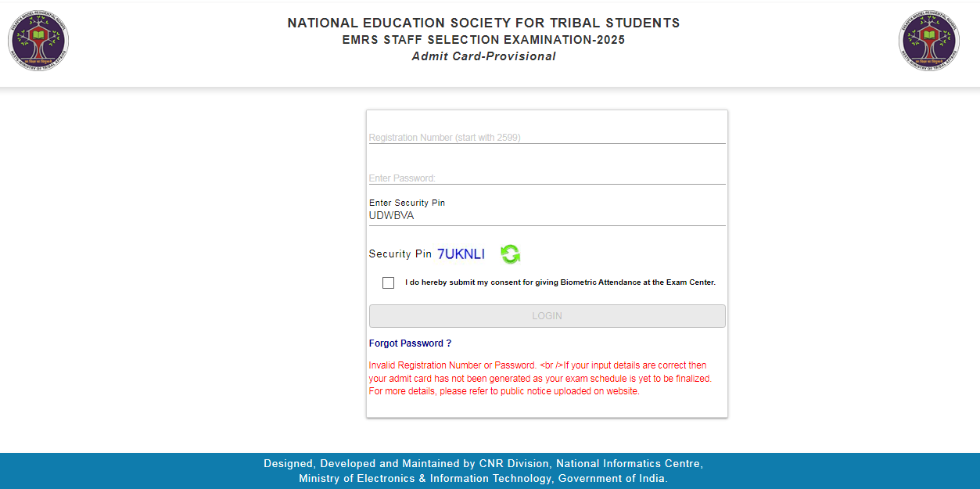Click the Enter Password field
The width and height of the screenshot is (980, 489).
[508, 178]
